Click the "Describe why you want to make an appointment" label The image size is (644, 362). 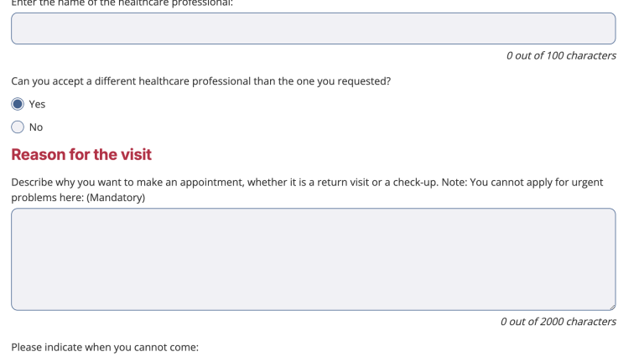307,189
